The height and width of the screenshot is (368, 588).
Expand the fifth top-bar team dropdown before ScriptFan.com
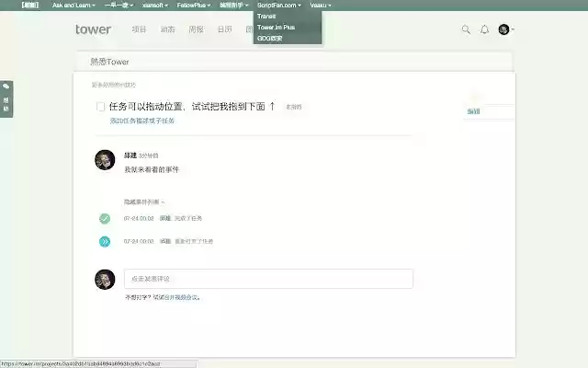[x=234, y=6]
